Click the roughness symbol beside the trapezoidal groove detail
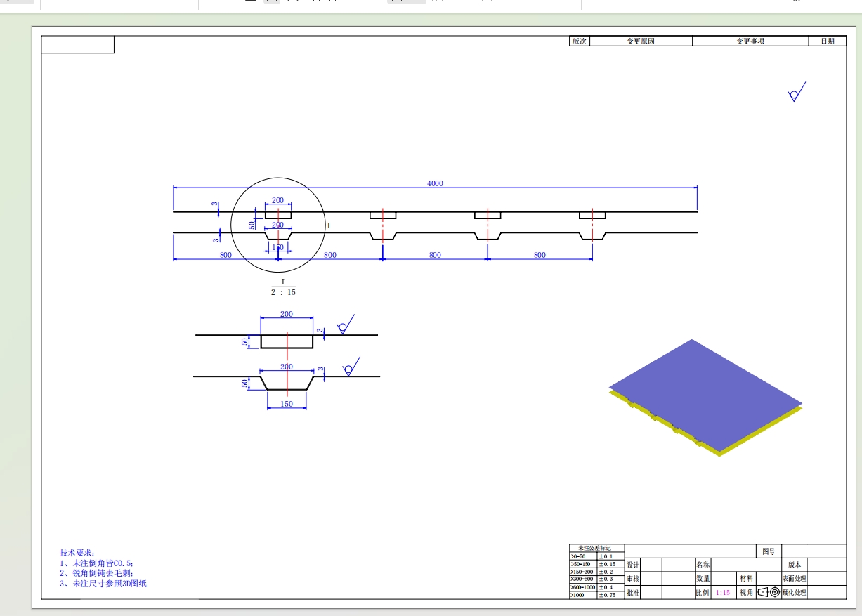The image size is (862, 616). pyautogui.click(x=351, y=367)
